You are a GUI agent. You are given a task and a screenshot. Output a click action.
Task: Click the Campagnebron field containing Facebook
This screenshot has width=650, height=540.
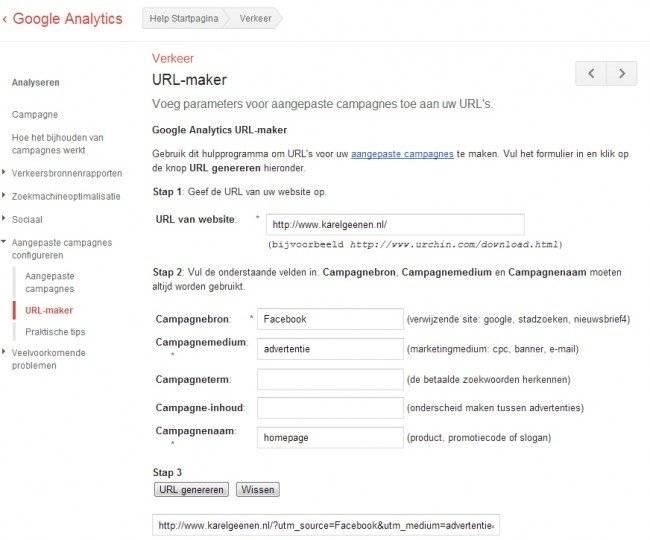330,319
